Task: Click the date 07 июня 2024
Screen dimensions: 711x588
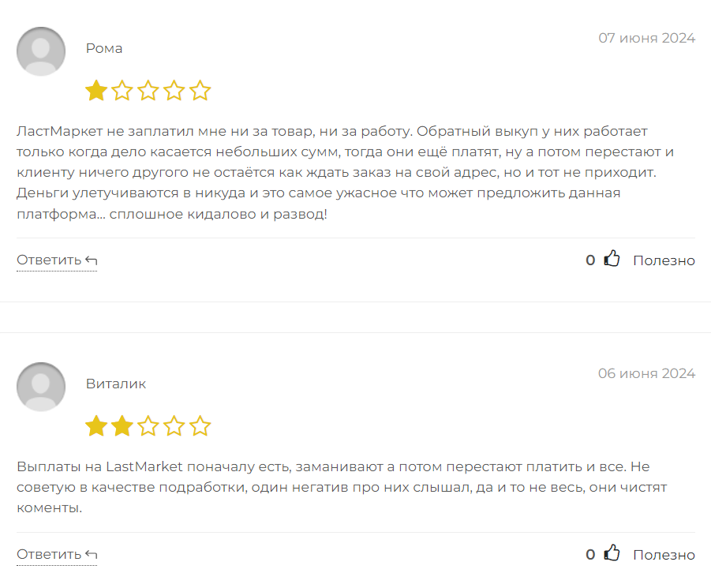Action: (x=646, y=38)
